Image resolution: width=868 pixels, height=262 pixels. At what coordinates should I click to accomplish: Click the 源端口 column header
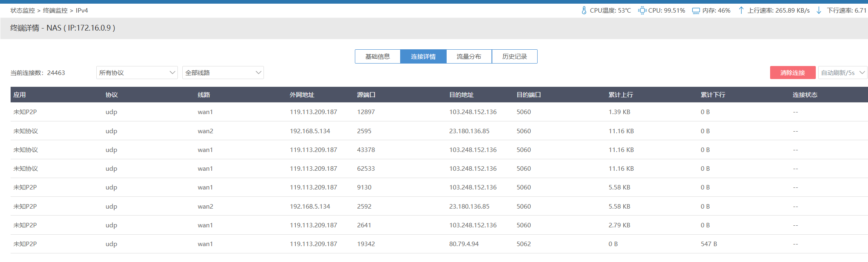pos(366,95)
